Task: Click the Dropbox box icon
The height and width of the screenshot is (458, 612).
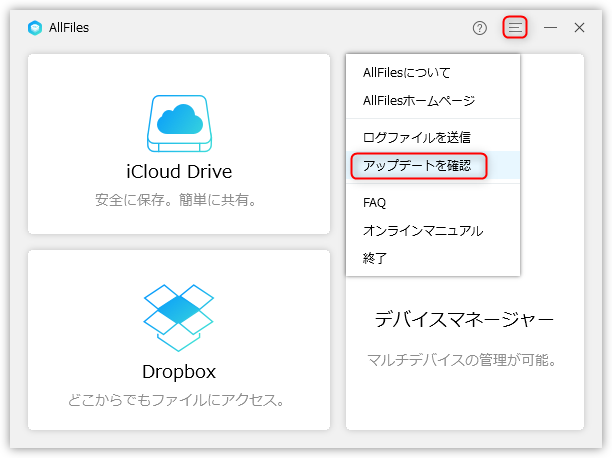Action: 179,318
